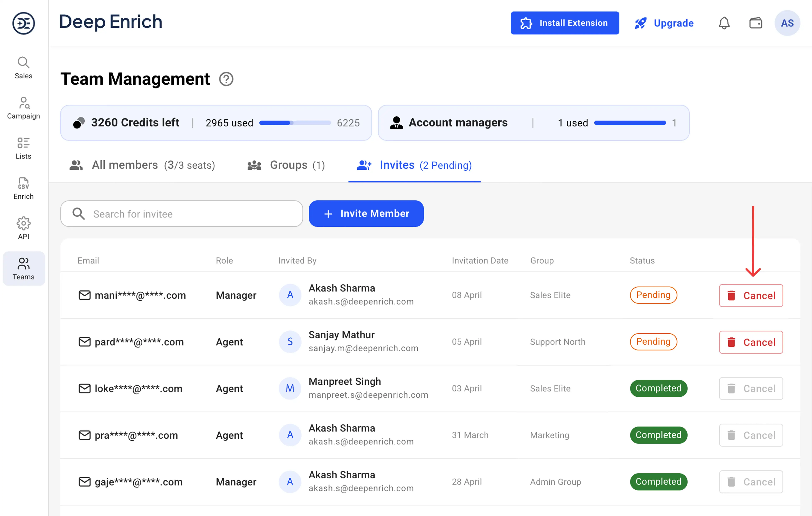812x516 pixels.
Task: Click the Pending status badge for mani row
Action: (x=654, y=295)
